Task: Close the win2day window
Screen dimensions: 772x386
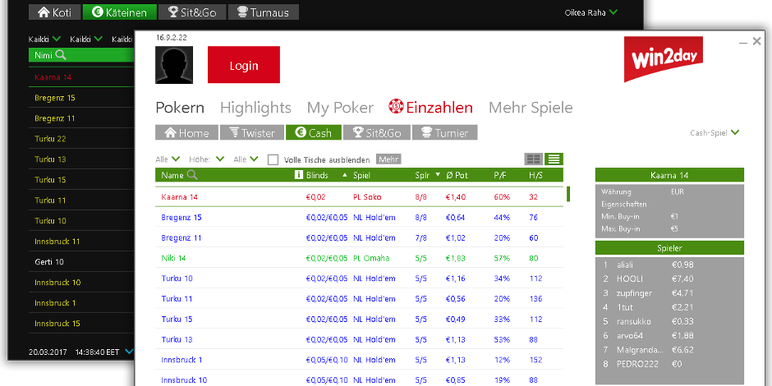Action: click(x=757, y=41)
